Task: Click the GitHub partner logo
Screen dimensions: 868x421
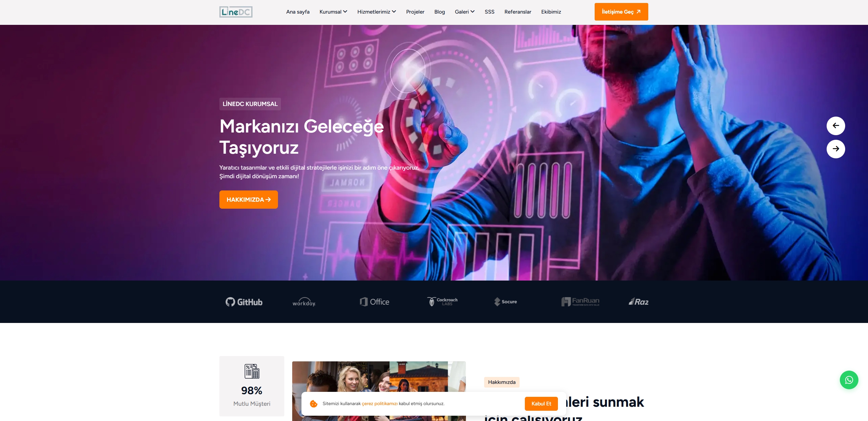Action: [244, 302]
